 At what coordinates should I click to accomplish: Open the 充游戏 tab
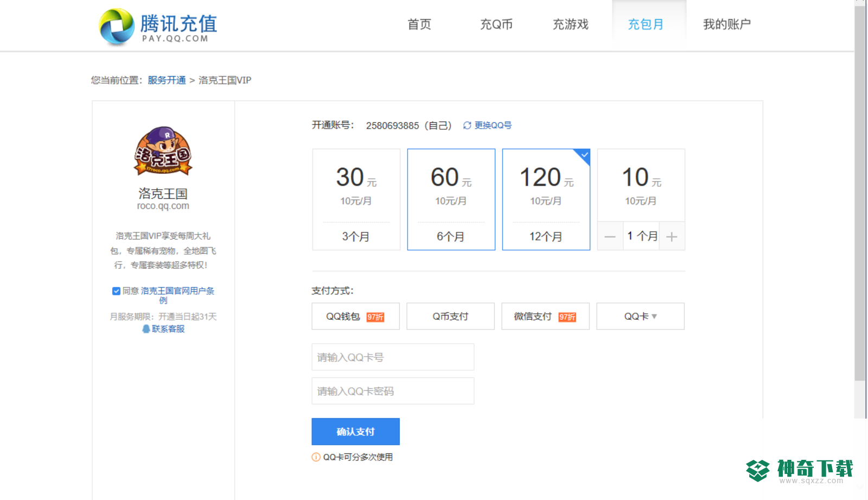click(571, 24)
